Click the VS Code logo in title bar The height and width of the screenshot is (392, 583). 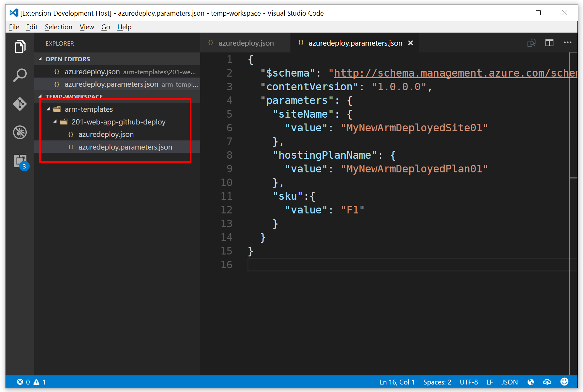(14, 13)
